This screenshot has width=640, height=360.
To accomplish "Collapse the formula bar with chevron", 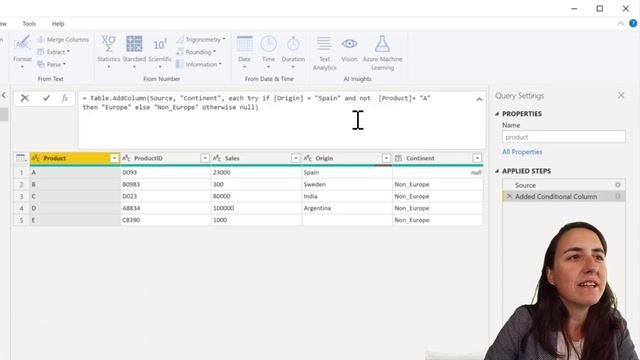I will [479, 99].
